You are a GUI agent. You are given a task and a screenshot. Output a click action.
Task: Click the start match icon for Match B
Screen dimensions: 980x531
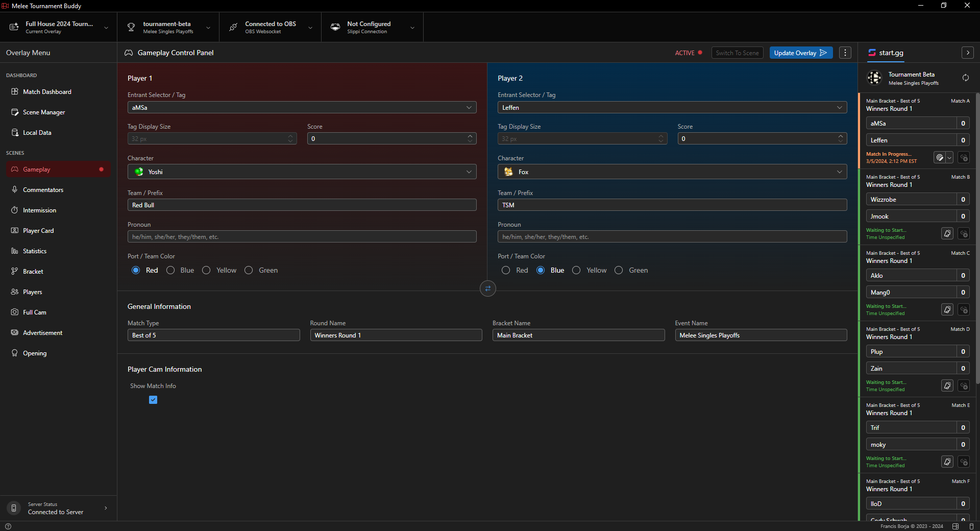[947, 234]
